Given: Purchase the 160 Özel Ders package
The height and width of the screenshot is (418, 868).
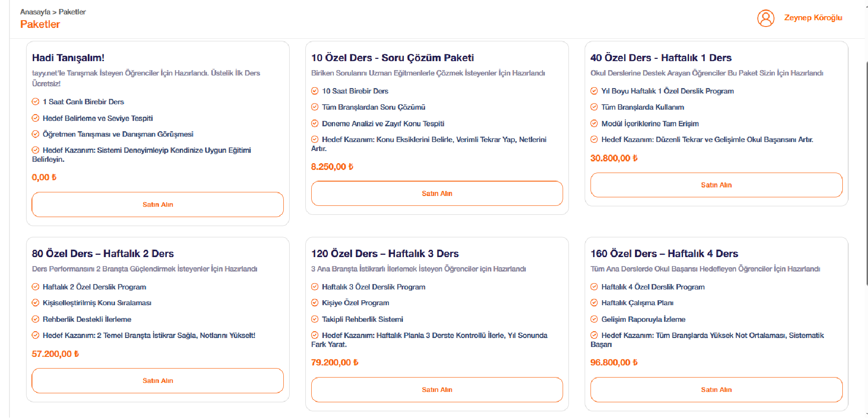Looking at the screenshot, I should [716, 390].
